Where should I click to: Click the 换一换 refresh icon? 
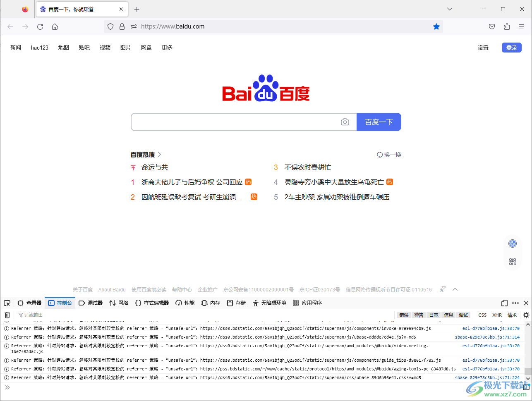(380, 155)
